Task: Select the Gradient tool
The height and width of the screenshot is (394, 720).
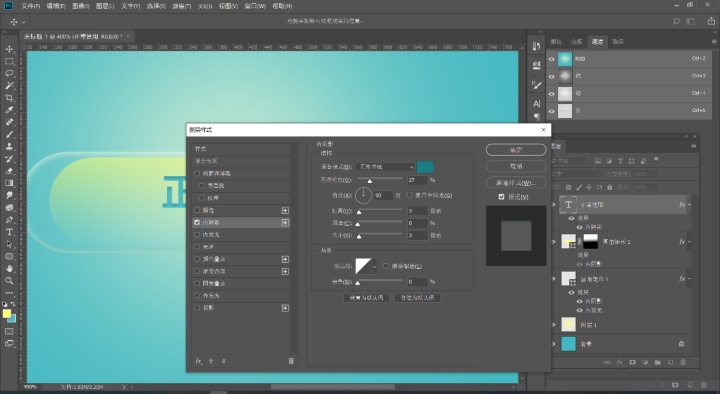Action: pos(9,183)
